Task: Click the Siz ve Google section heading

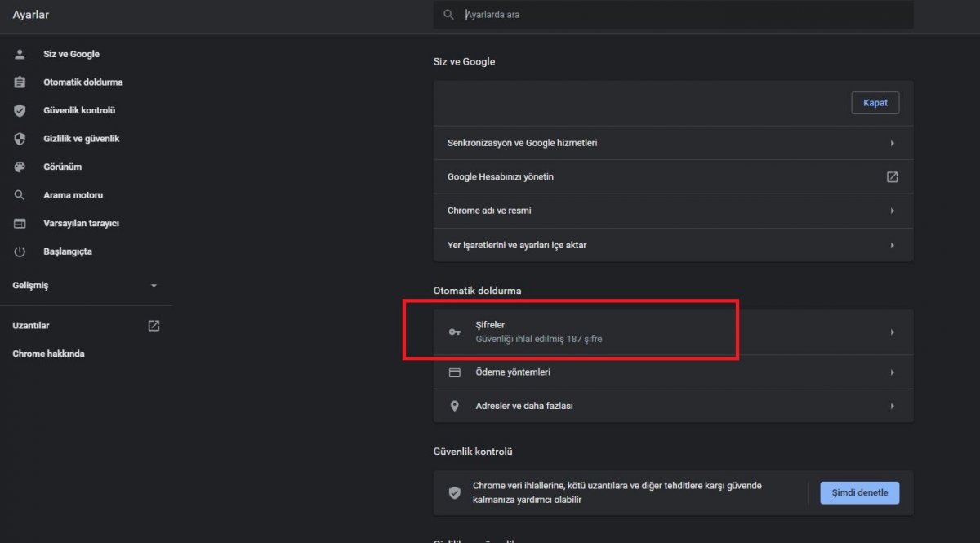Action: pyautogui.click(x=464, y=61)
